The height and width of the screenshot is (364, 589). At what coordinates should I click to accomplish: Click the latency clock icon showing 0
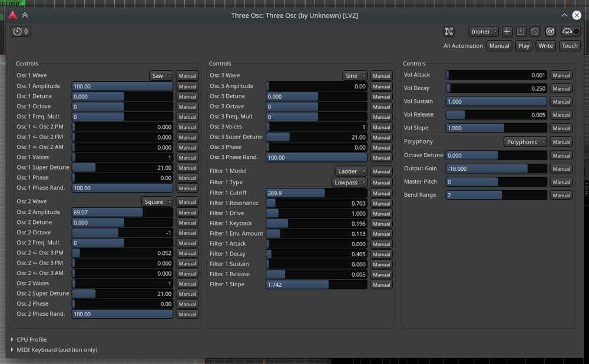(x=21, y=32)
